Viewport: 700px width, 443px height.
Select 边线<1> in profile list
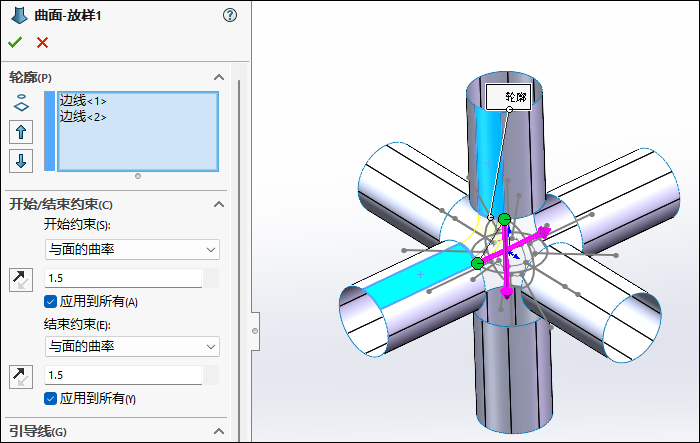[x=83, y=101]
